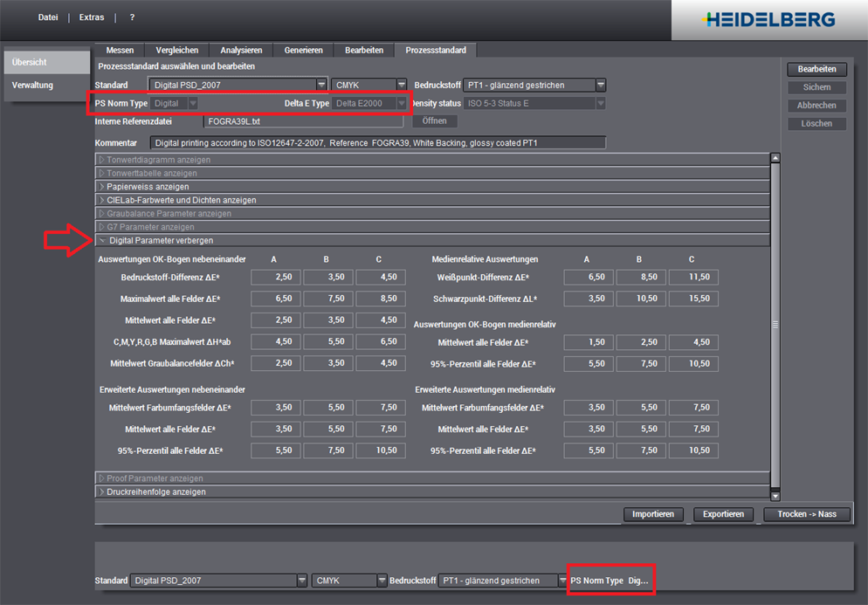Expand G7 Parameter anzeigen

pyautogui.click(x=432, y=227)
